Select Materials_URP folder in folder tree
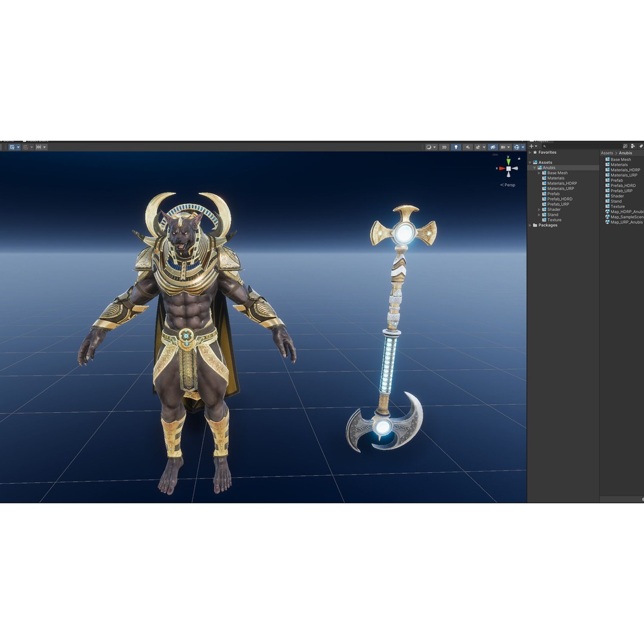644x644 pixels. (561, 188)
